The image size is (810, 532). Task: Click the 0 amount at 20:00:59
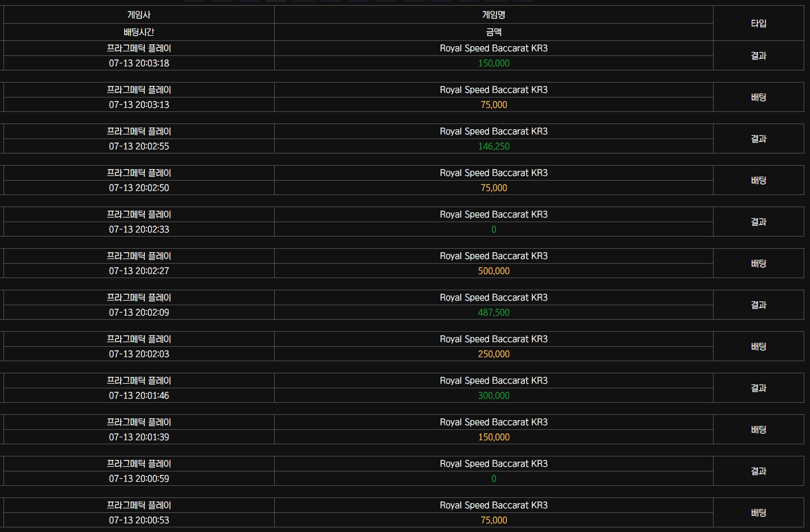(x=494, y=479)
